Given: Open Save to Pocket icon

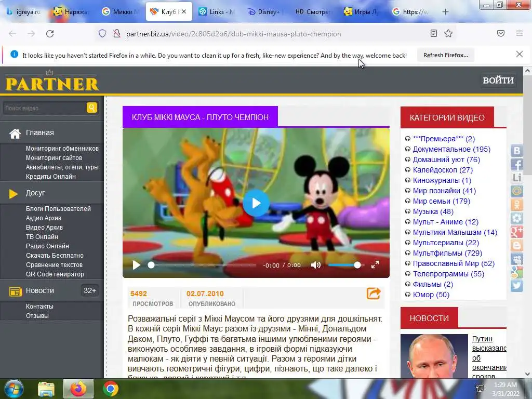Looking at the screenshot, I should pos(501,33).
